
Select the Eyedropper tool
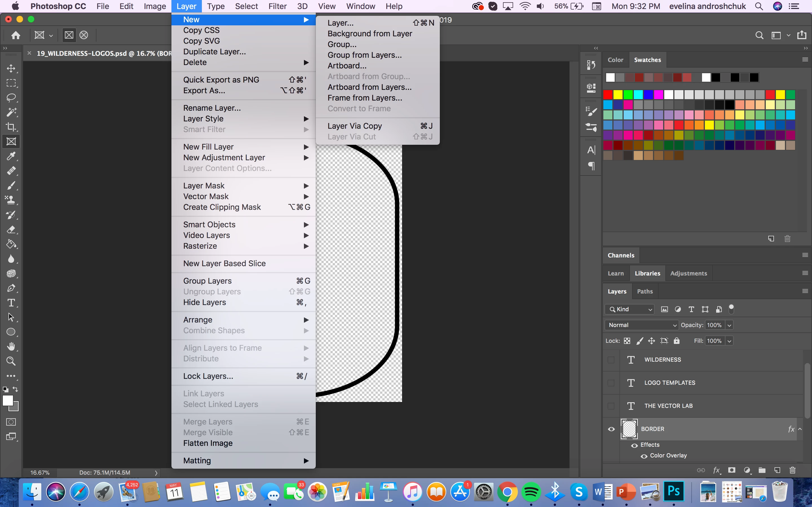click(11, 156)
